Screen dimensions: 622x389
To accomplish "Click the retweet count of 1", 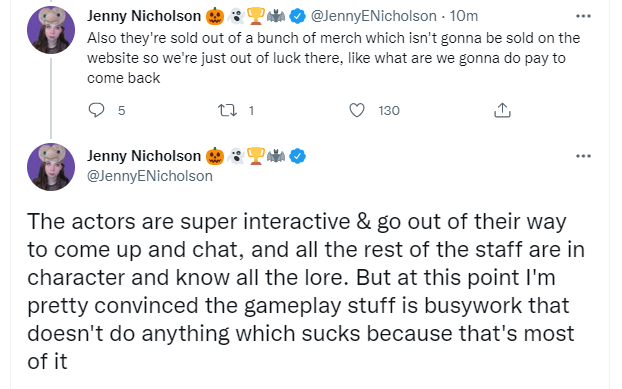I will coord(251,111).
